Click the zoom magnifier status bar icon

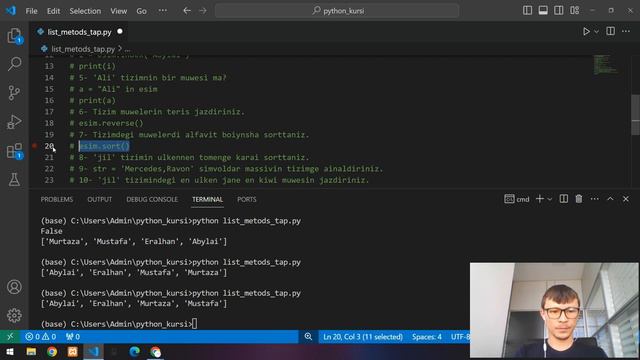tap(308, 337)
